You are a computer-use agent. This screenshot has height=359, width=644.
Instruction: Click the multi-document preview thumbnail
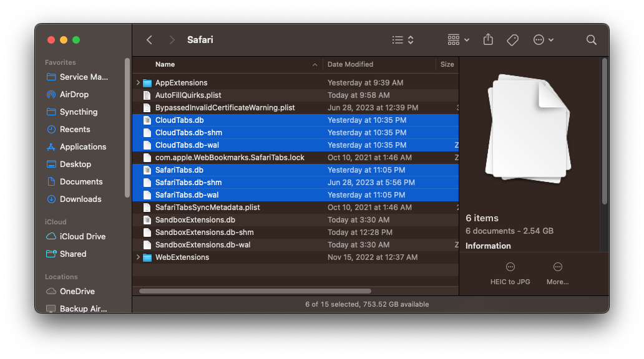point(528,129)
